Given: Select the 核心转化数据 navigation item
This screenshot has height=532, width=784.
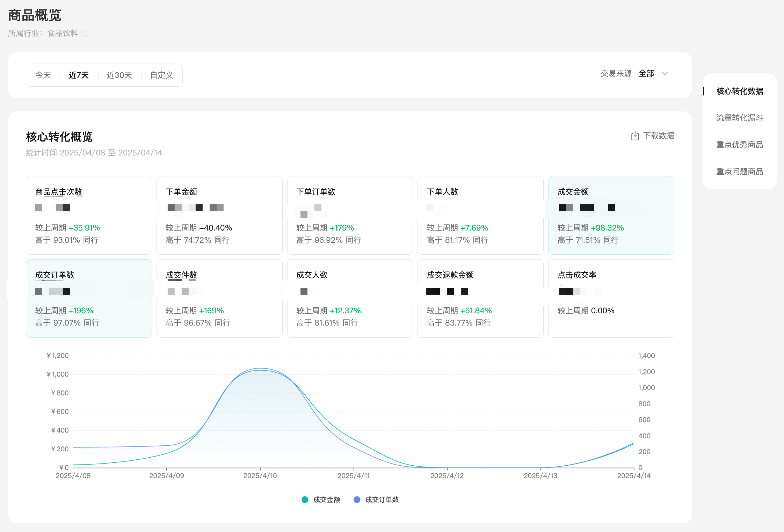Looking at the screenshot, I should tap(739, 91).
